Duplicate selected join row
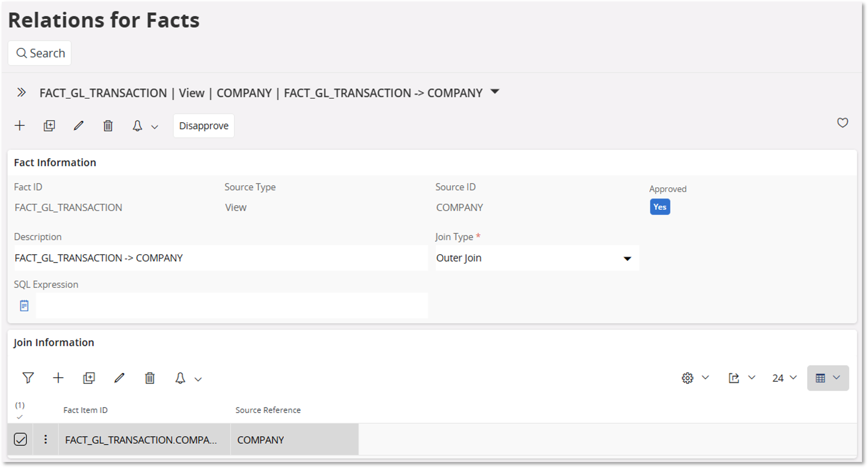 tap(89, 378)
